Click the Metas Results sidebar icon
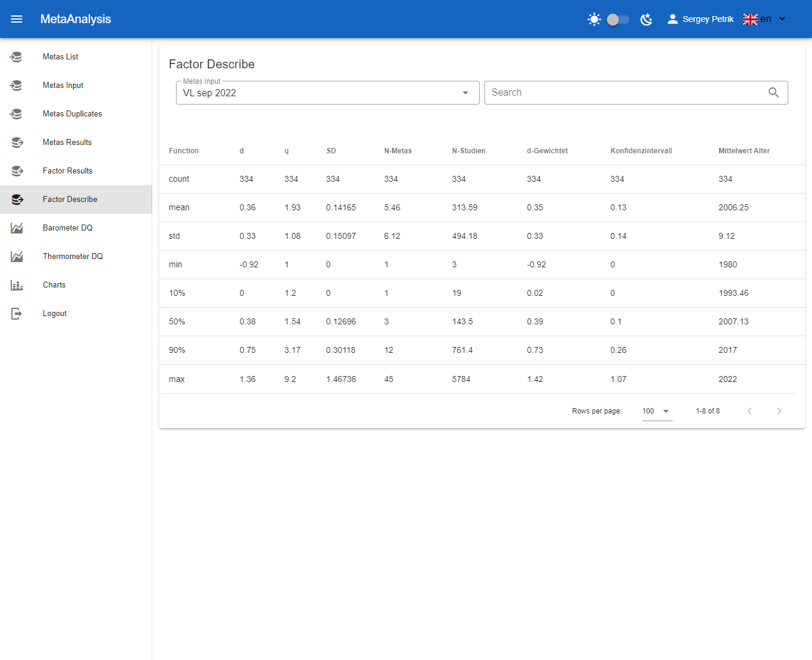Image resolution: width=812 pixels, height=660 pixels. pyautogui.click(x=17, y=143)
